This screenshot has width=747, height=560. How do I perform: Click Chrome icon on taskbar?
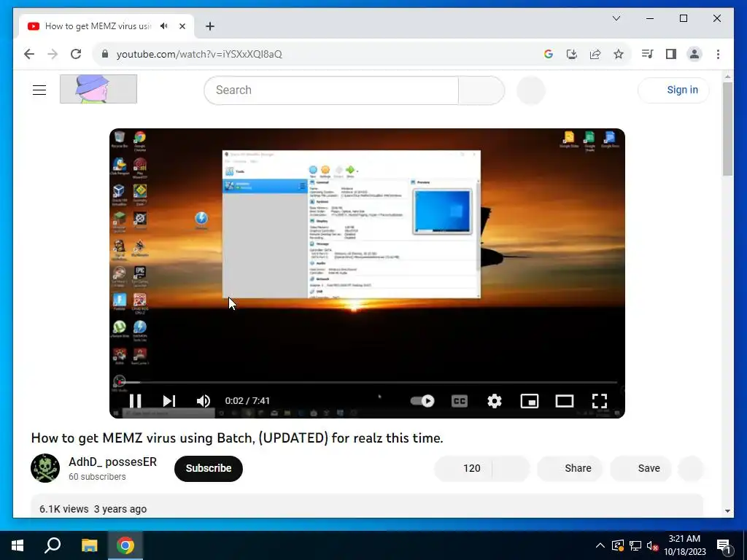pyautogui.click(x=125, y=545)
